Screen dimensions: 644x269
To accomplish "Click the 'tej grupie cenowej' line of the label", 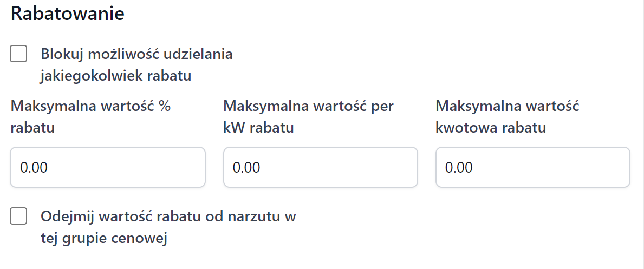I will pyautogui.click(x=103, y=239).
